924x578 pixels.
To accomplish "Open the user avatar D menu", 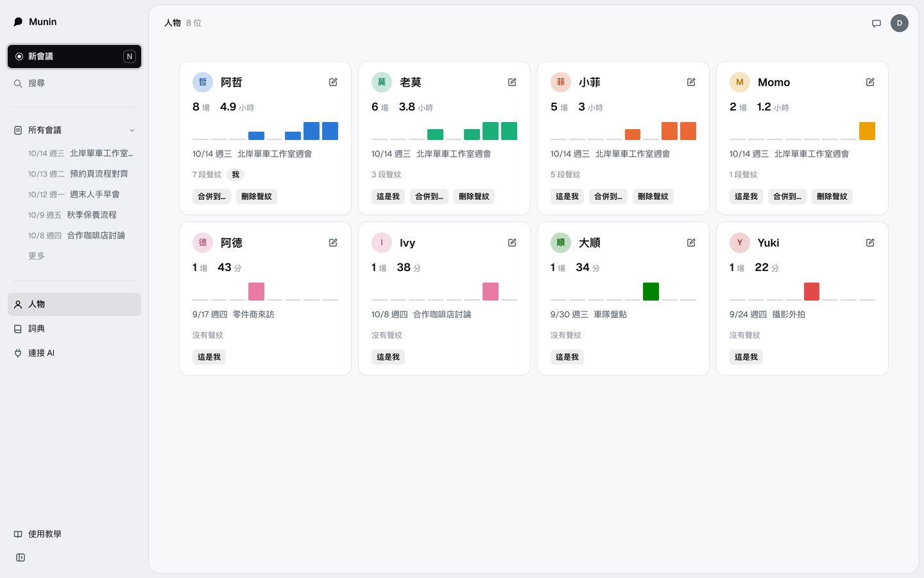I will pos(900,23).
